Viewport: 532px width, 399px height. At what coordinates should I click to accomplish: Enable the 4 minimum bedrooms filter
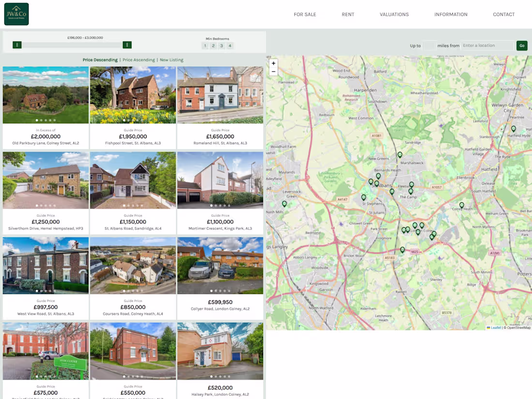(x=230, y=45)
